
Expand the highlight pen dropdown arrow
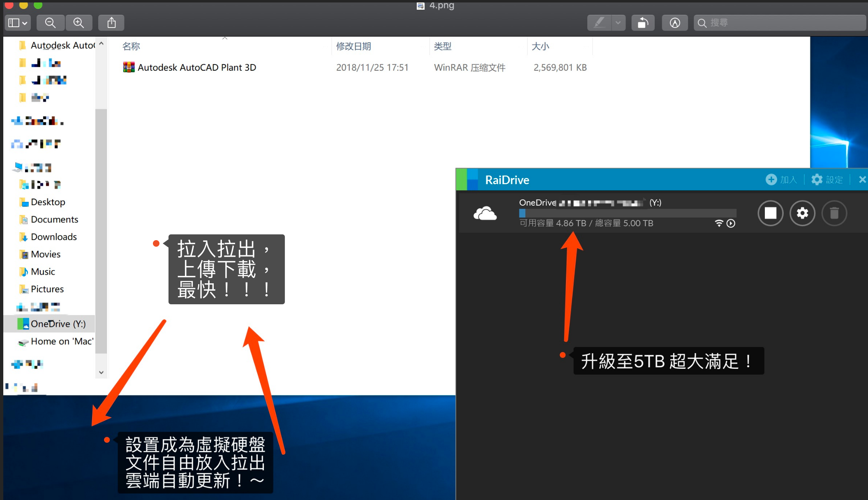[618, 23]
